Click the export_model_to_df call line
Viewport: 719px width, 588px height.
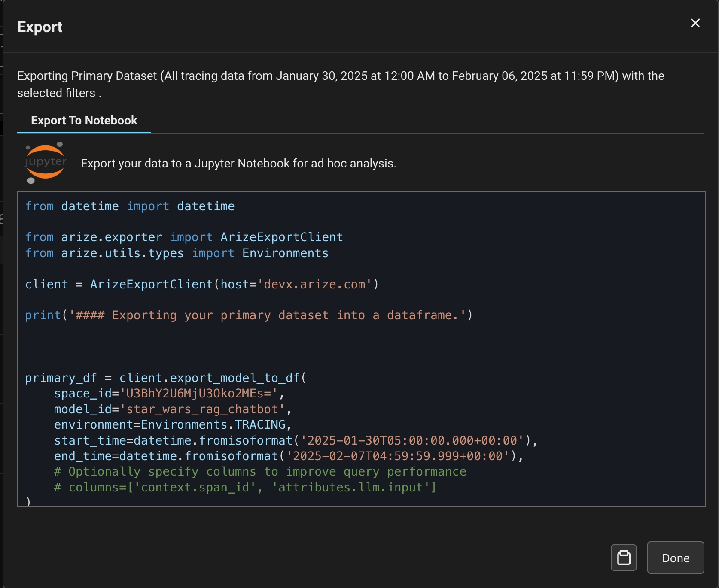165,378
